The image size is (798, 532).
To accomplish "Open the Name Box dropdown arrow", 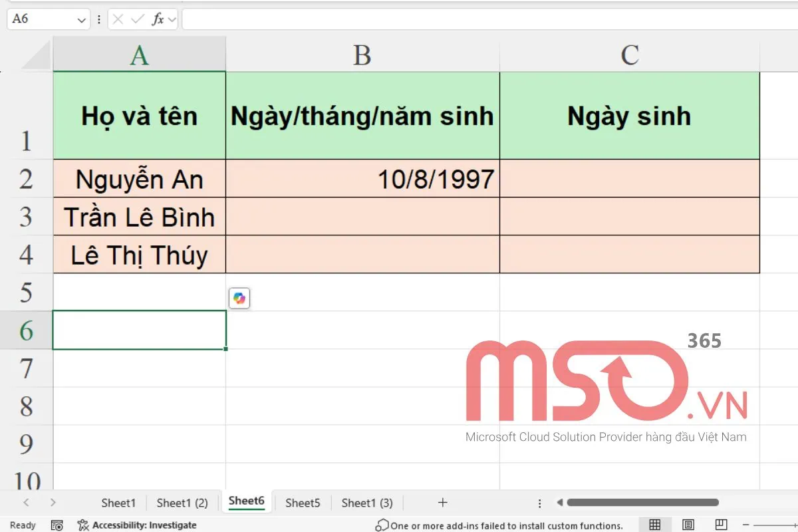I will click(81, 19).
